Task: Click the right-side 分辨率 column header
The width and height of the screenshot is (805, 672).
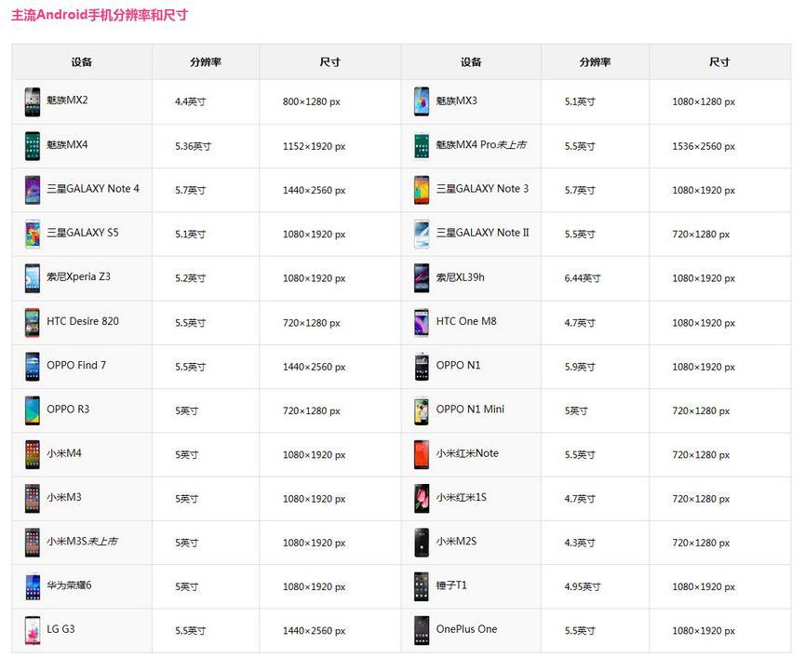Action: (x=595, y=62)
